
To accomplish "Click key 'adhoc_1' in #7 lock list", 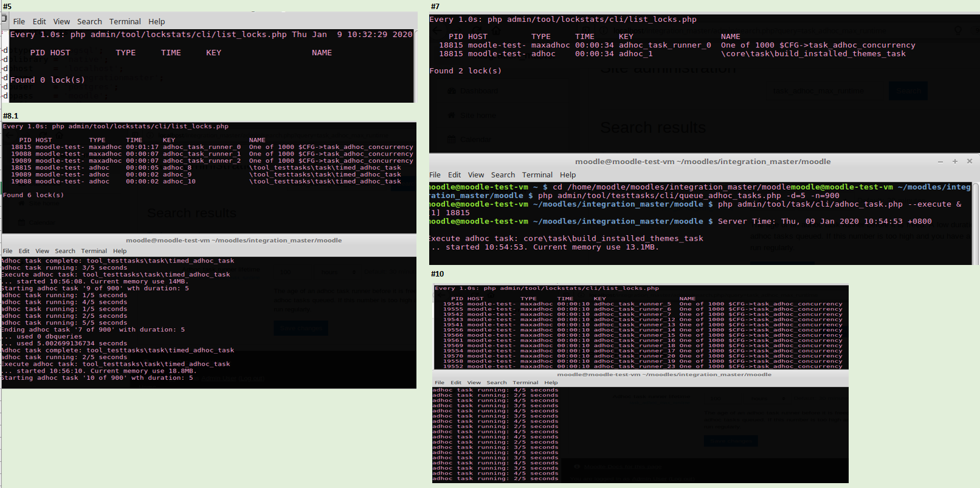I will [636, 54].
